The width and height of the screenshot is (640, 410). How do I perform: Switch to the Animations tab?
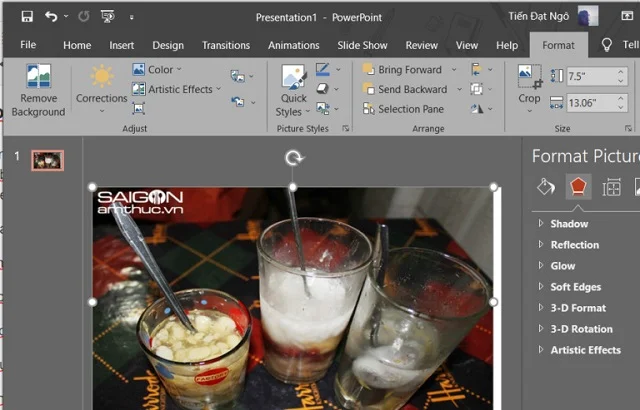tap(293, 45)
